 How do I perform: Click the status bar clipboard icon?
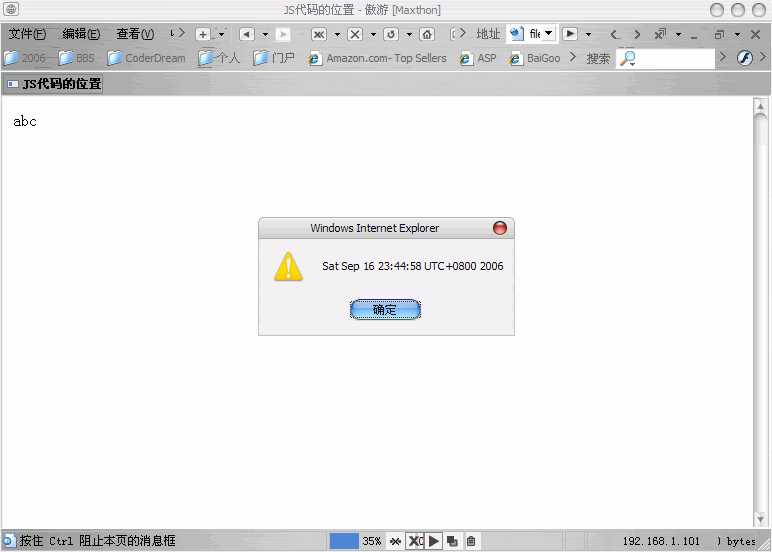coord(471,541)
